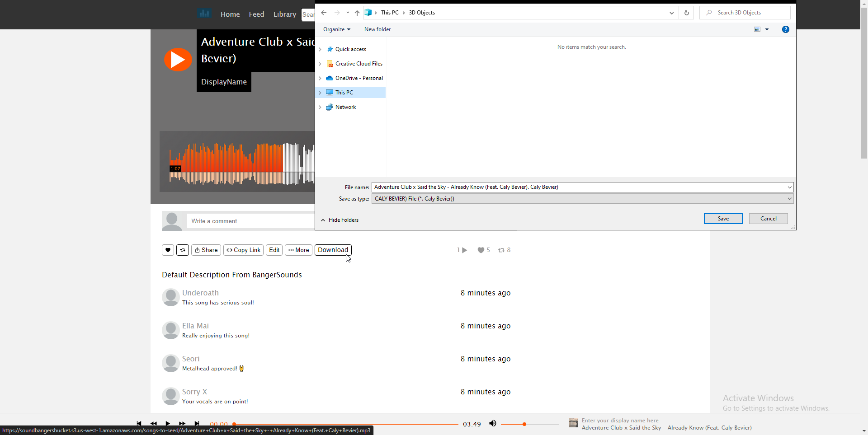Expand the Quick access tree node
The height and width of the screenshot is (435, 868).
[320, 49]
